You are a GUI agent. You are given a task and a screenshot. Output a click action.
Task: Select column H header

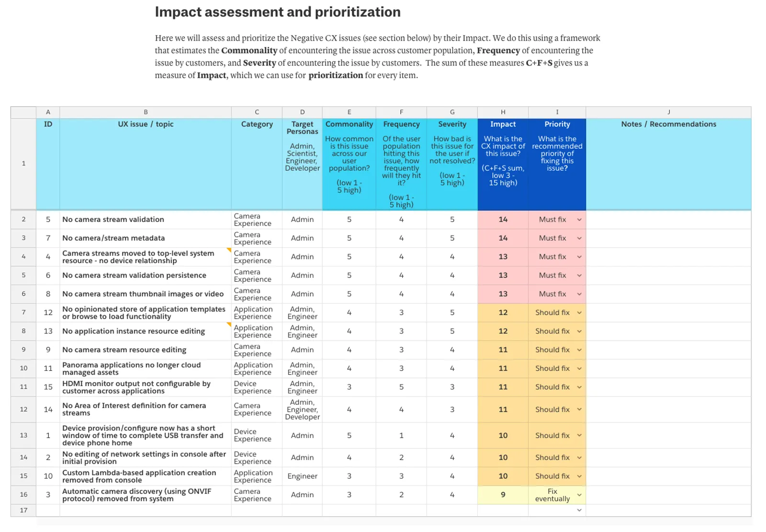point(503,112)
